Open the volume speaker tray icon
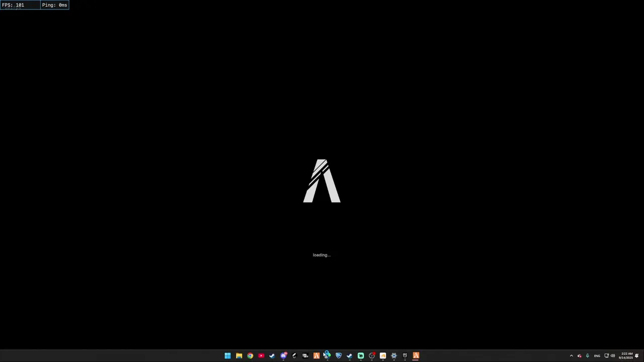644x362 pixels. (613, 356)
